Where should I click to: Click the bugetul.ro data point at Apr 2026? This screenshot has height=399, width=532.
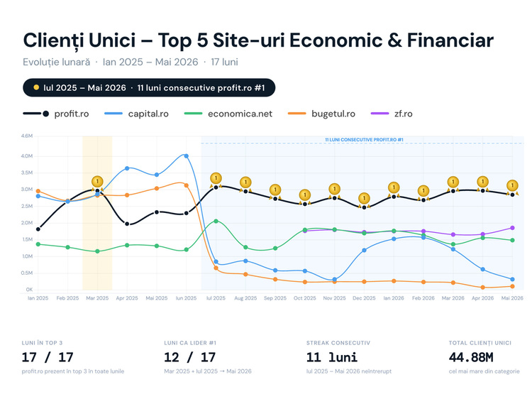(x=482, y=288)
